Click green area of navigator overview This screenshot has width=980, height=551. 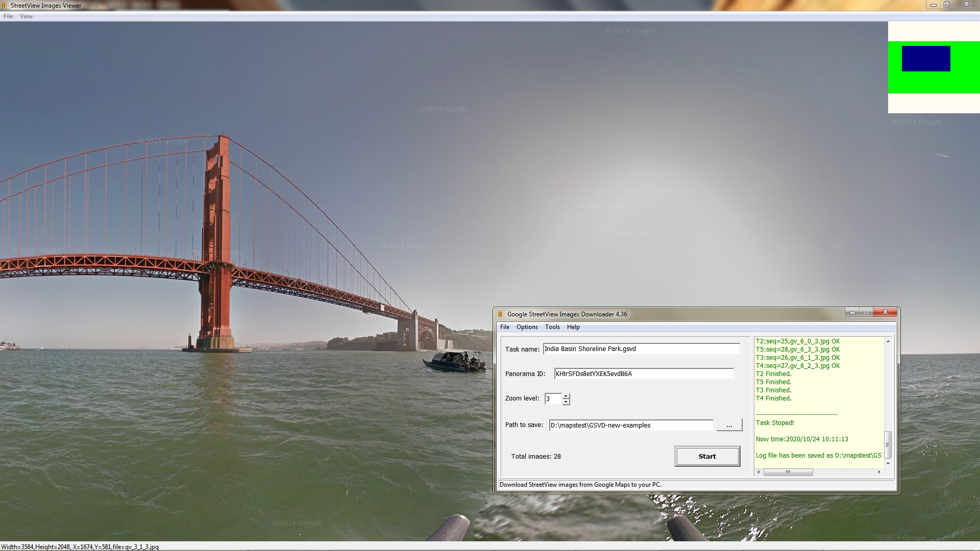(x=934, y=83)
